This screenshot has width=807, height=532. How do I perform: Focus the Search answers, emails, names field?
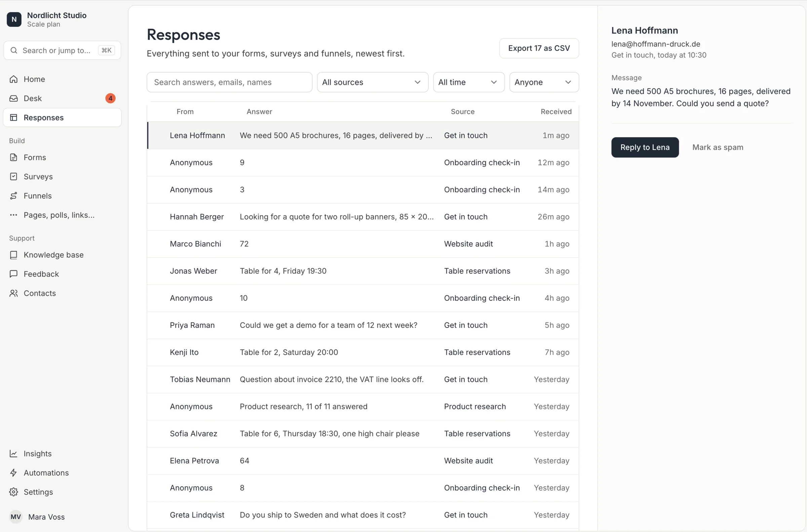click(229, 82)
